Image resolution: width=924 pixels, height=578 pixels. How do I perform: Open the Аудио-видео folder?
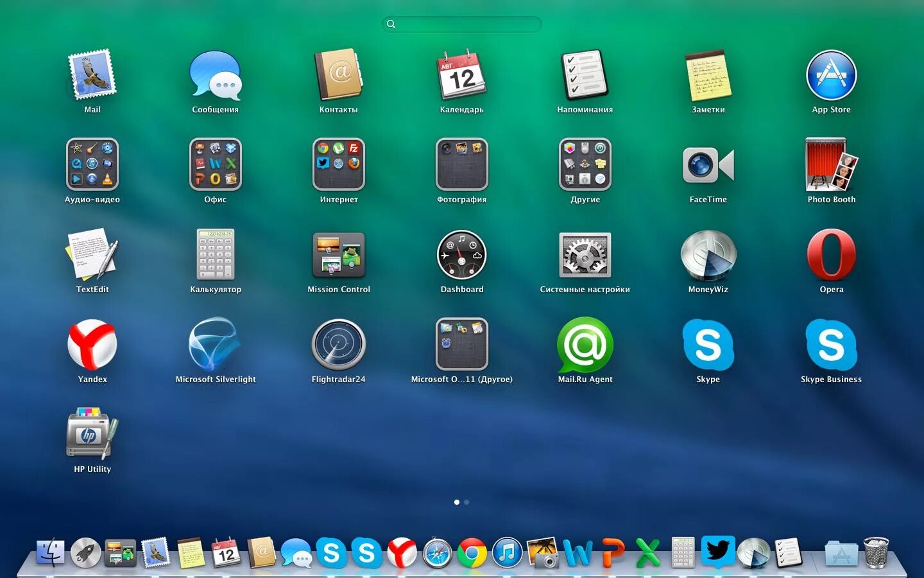[92, 164]
